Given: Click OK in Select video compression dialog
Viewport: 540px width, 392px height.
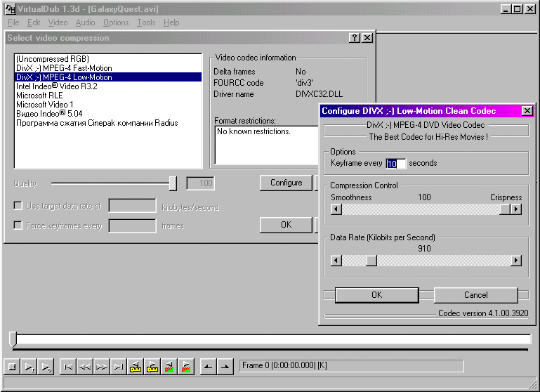Looking at the screenshot, I should point(287,225).
